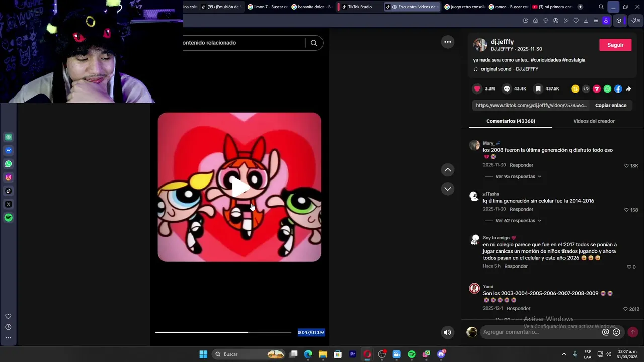
Task: Open browser profile account icon
Action: click(606, 21)
